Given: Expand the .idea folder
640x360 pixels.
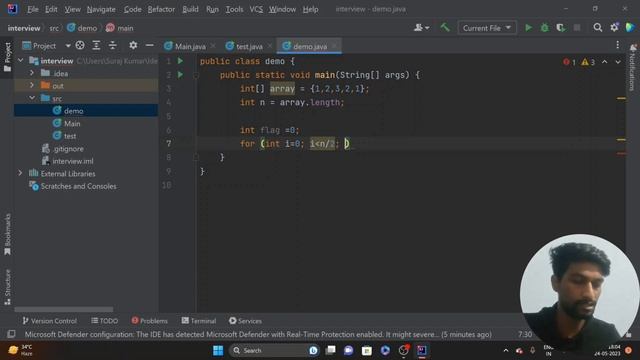Looking at the screenshot, I should (x=32, y=73).
